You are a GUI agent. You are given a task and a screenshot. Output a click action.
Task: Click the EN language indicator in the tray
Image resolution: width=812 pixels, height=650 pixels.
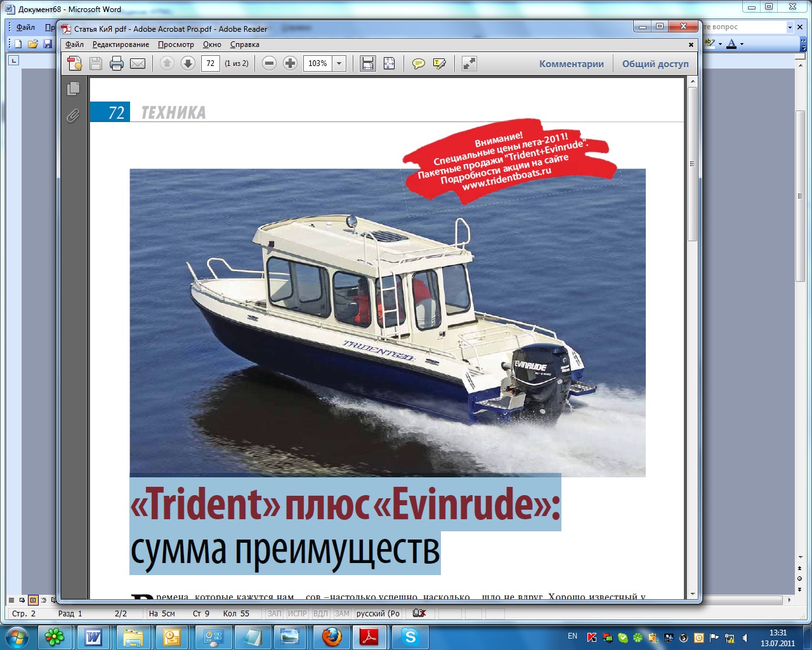[x=573, y=636]
